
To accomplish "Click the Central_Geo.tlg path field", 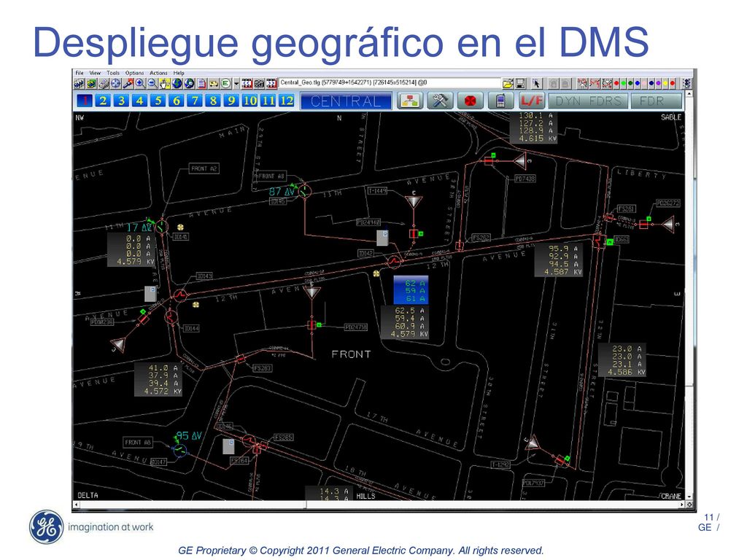I will click(389, 83).
